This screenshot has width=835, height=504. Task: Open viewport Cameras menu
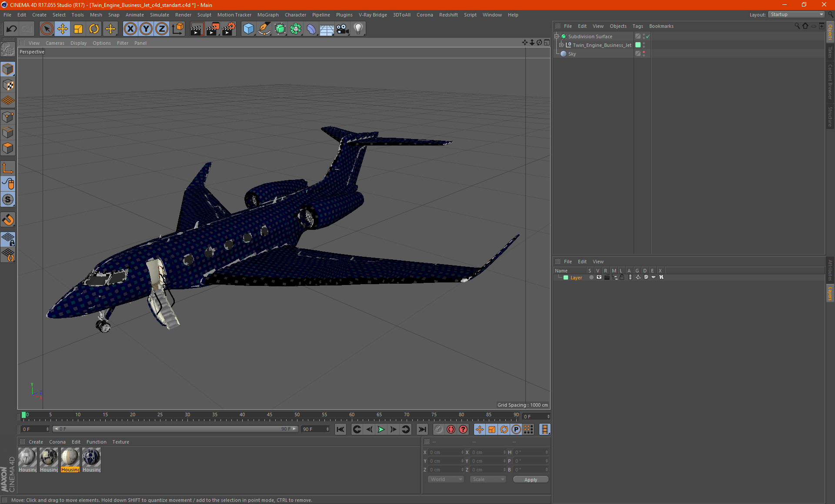click(x=55, y=43)
